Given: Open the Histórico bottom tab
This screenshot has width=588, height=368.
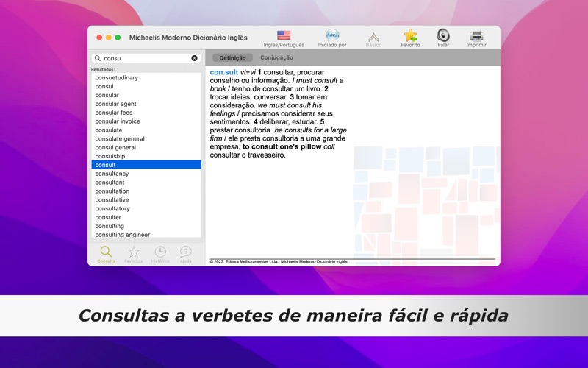Looking at the screenshot, I should pyautogui.click(x=160, y=254).
